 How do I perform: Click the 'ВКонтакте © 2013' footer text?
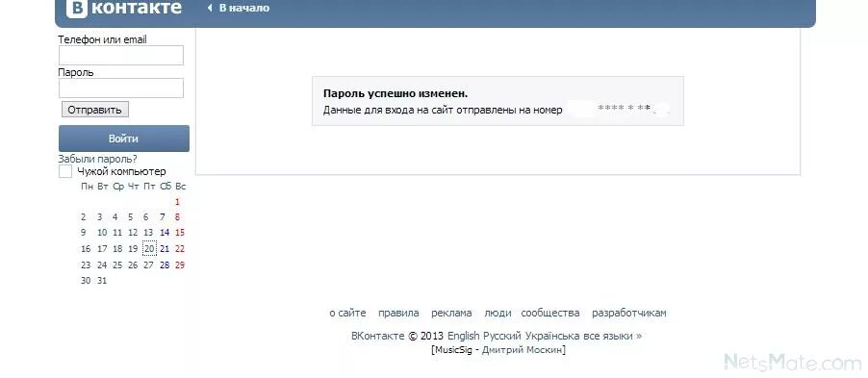point(397,336)
